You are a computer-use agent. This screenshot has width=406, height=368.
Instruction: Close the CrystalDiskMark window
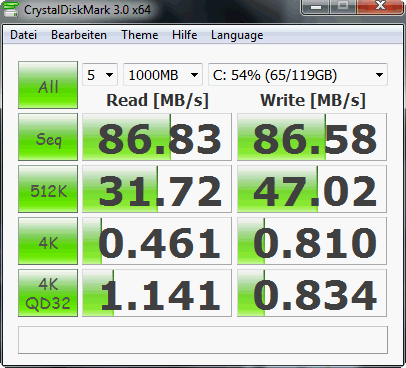point(380,7)
